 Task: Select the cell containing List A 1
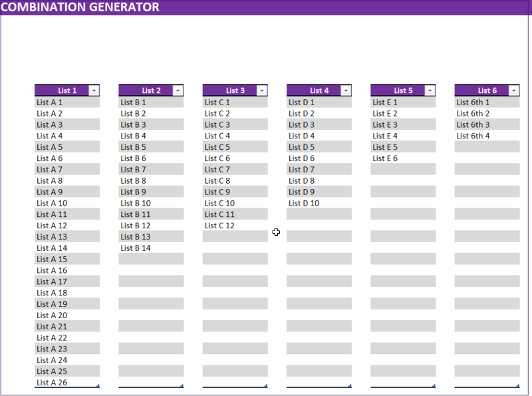point(66,102)
